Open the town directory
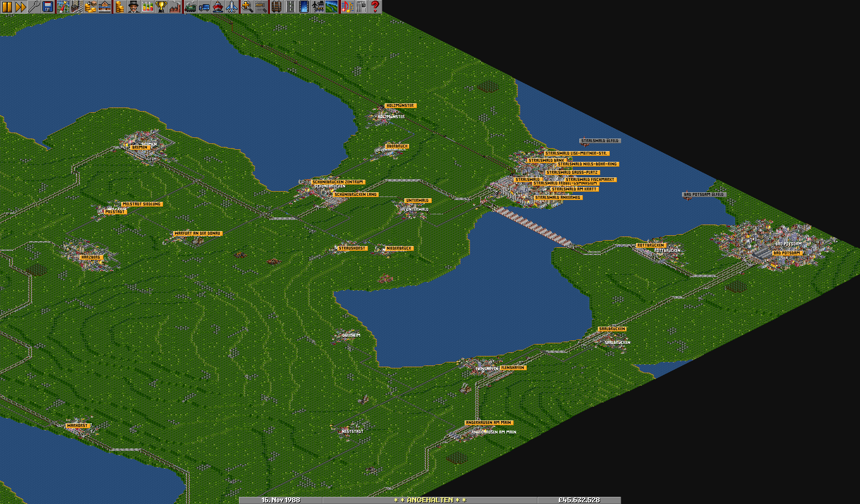Image resolution: width=860 pixels, height=504 pixels. coord(77,7)
